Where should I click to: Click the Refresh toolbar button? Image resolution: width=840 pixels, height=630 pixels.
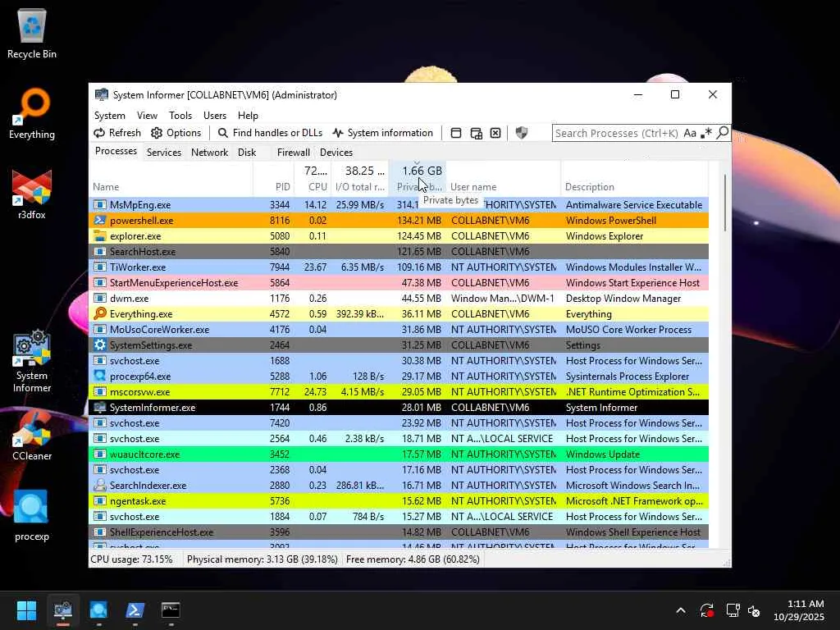click(x=117, y=133)
